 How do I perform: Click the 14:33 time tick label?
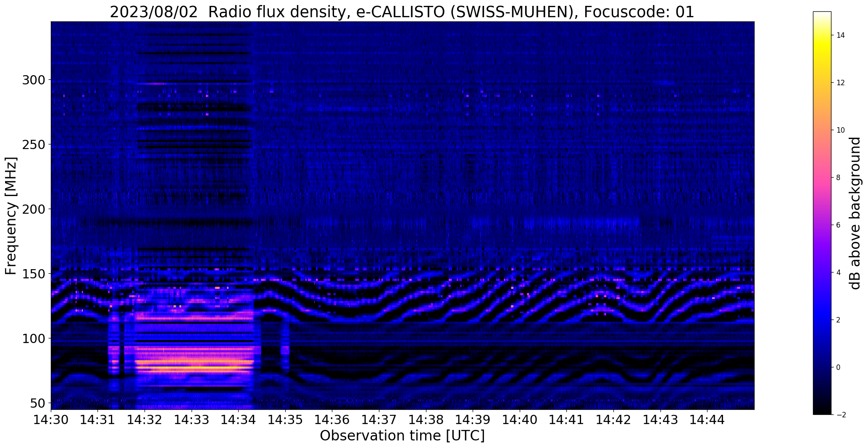click(192, 420)
